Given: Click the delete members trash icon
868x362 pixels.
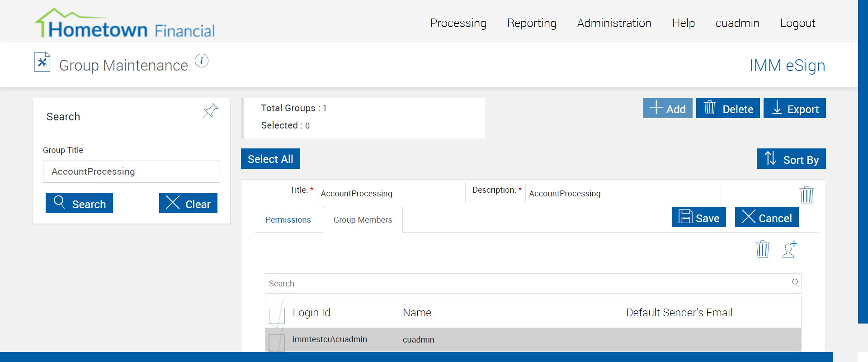Looking at the screenshot, I should tap(762, 249).
